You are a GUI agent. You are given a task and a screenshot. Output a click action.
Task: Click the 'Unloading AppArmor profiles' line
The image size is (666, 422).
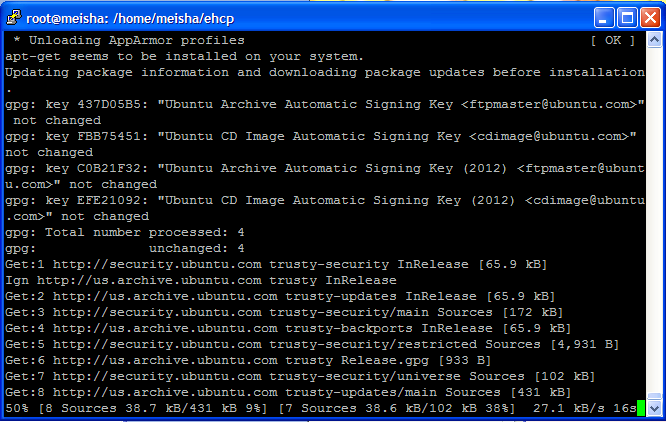[129, 41]
